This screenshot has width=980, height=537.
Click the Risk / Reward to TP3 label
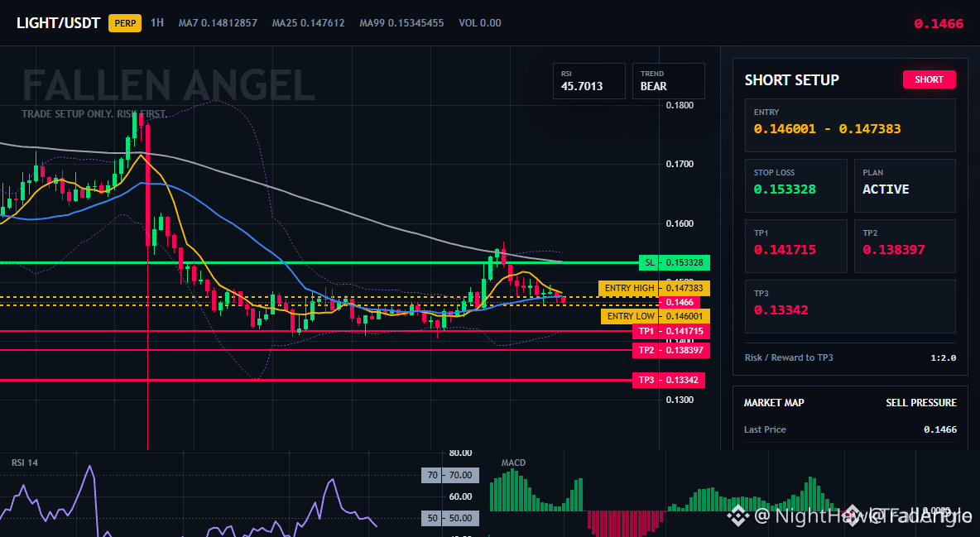(x=789, y=357)
